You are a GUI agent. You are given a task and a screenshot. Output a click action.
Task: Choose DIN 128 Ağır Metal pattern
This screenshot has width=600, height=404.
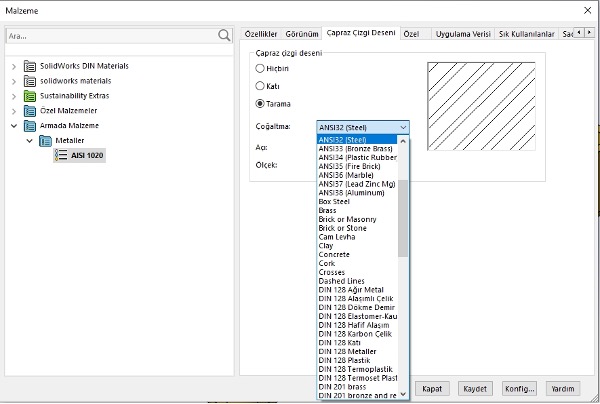click(x=357, y=290)
